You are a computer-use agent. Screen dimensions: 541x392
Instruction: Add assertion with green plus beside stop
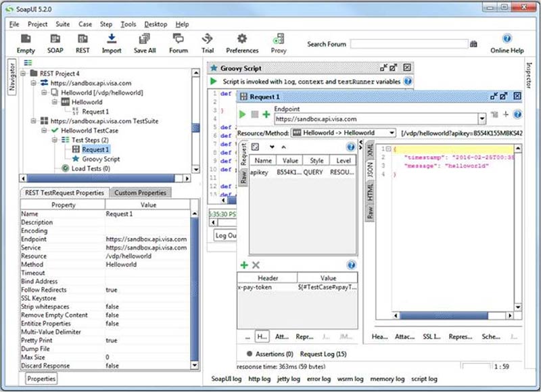pos(266,114)
